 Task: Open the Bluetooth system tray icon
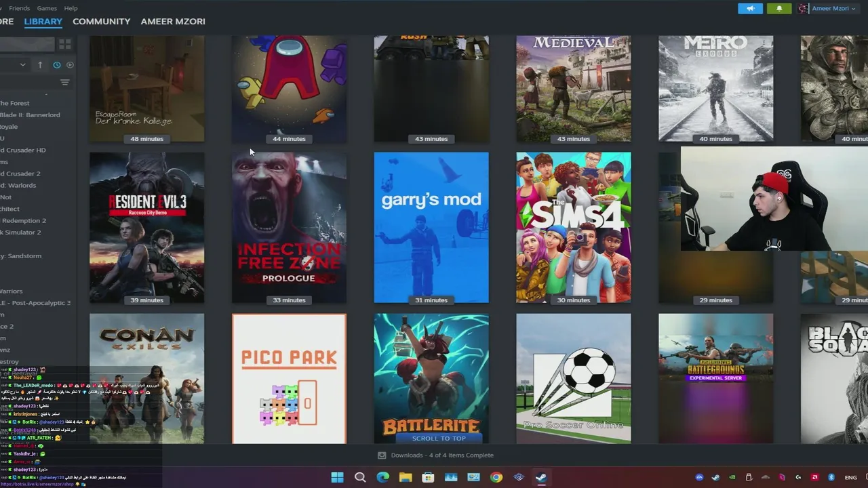pyautogui.click(x=831, y=477)
